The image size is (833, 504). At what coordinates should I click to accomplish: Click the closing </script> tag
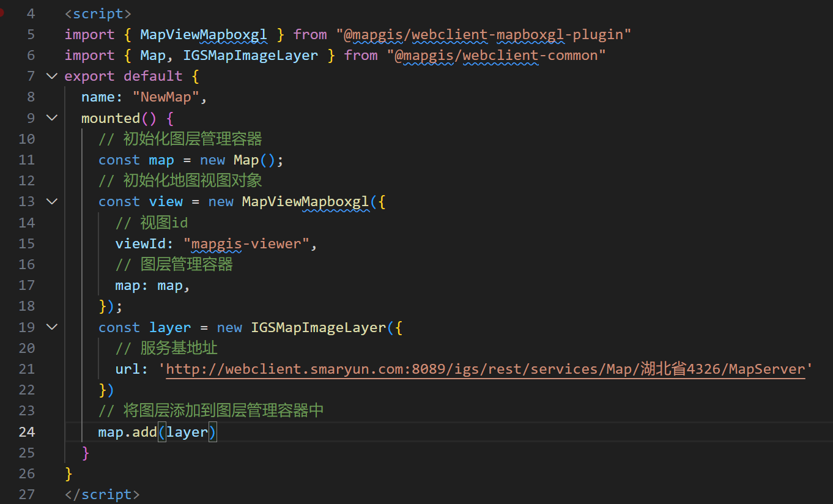click(x=102, y=494)
